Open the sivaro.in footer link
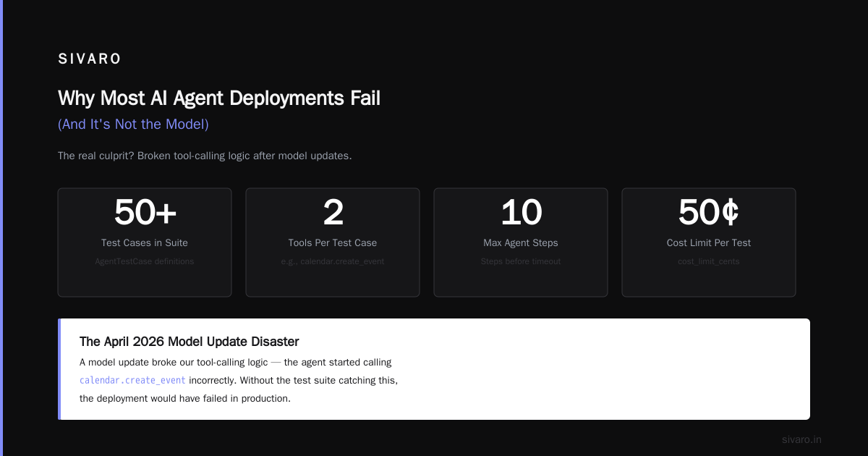Viewport: 868px width, 456px height. 801,439
